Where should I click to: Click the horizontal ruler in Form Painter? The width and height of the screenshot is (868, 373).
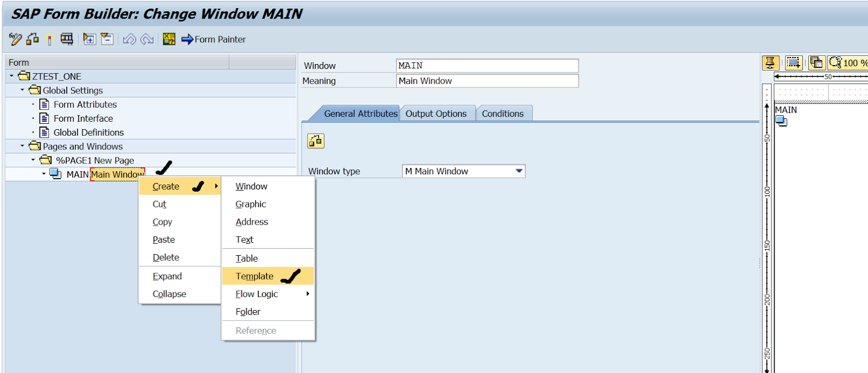click(x=821, y=77)
